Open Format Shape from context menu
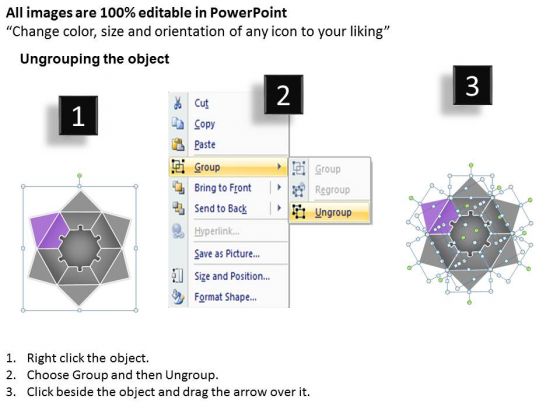The height and width of the screenshot is (420, 560). coord(225,297)
